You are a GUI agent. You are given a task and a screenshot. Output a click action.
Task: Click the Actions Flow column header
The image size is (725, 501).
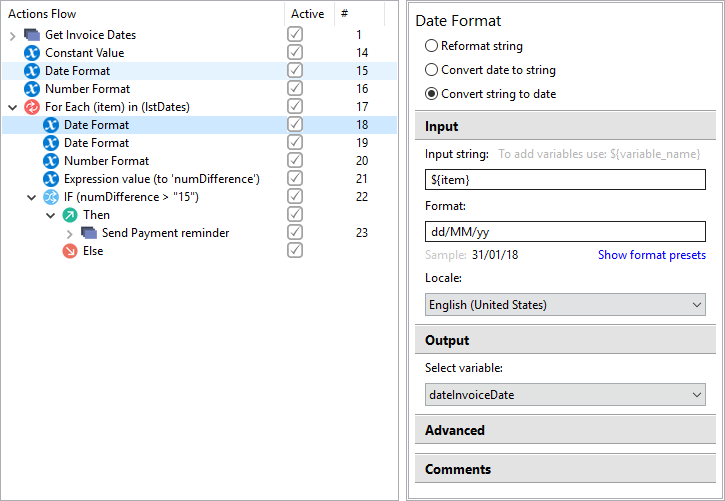[x=143, y=14]
